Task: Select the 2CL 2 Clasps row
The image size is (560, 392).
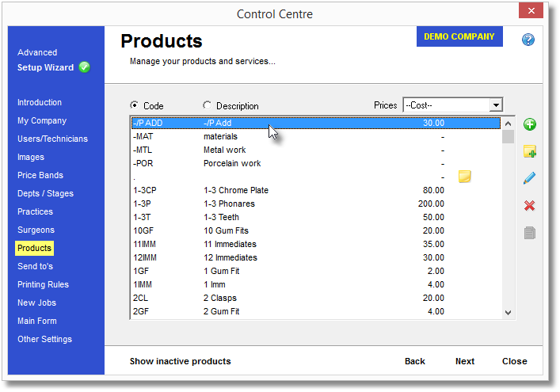Action: [316, 298]
